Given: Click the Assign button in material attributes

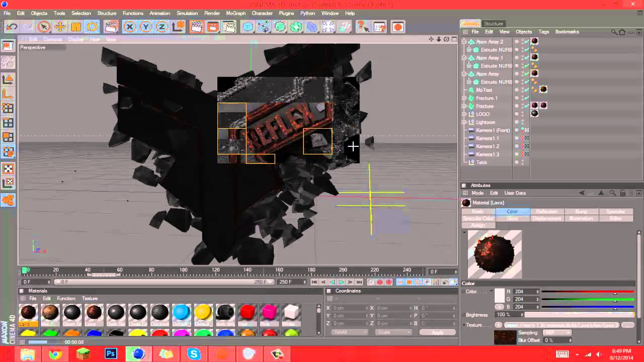Looking at the screenshot, I should (478, 225).
